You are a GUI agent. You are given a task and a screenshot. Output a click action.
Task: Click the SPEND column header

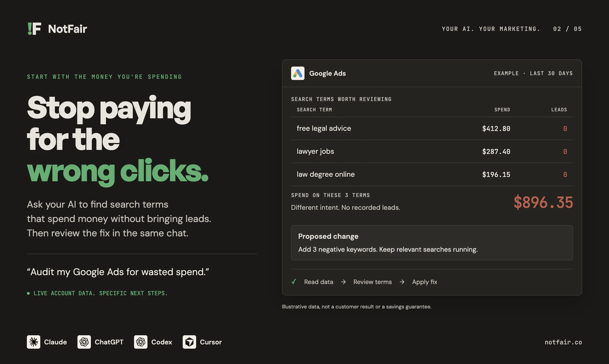click(x=502, y=110)
